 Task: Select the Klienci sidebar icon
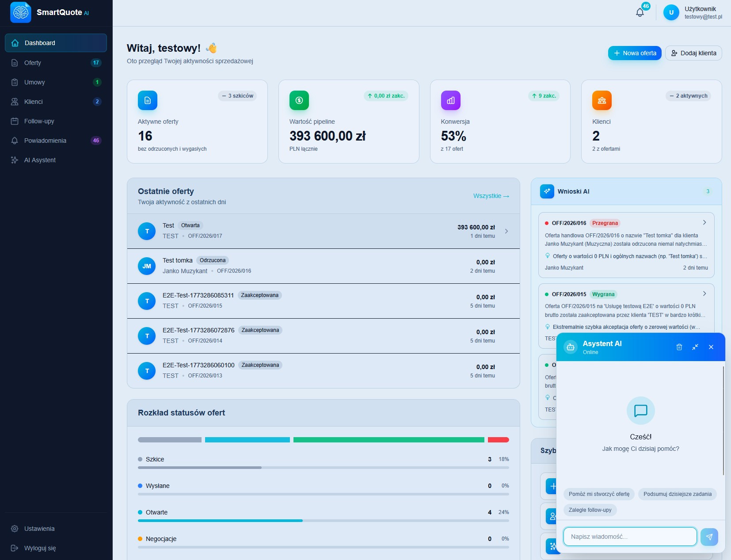(x=15, y=102)
